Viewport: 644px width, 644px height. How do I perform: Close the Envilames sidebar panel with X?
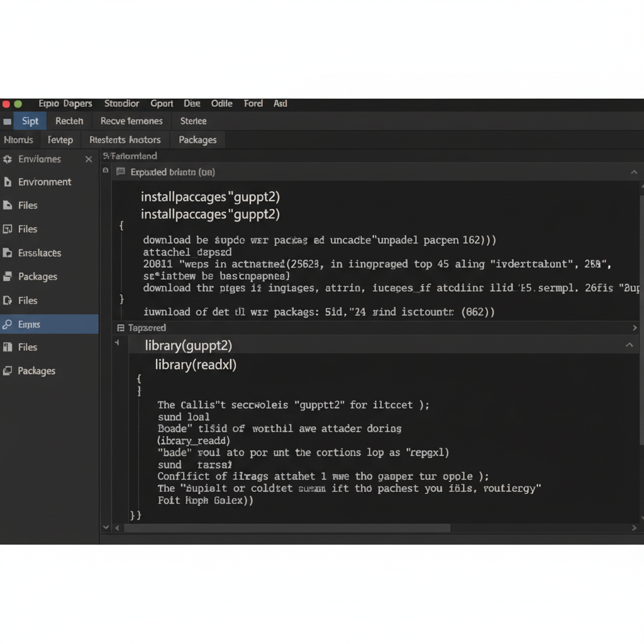(89, 160)
